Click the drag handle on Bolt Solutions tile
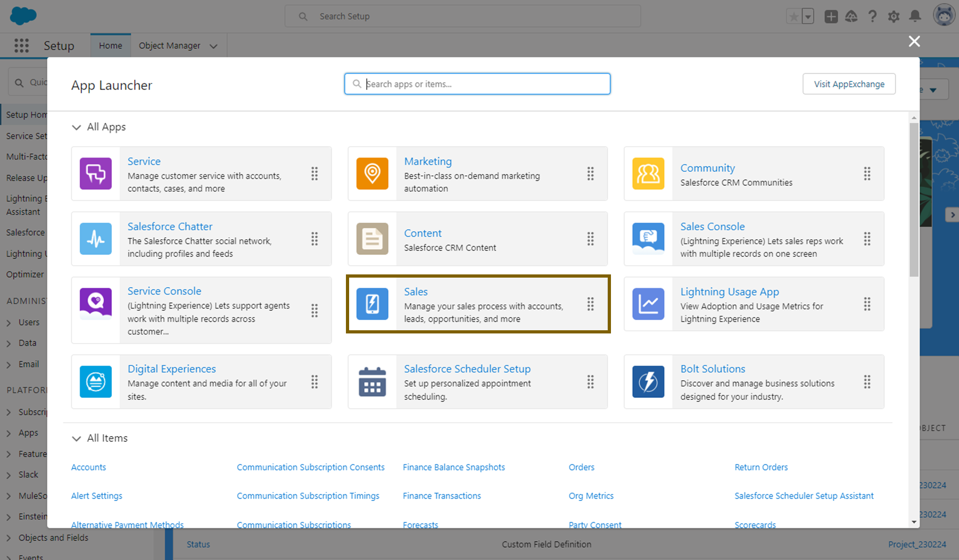This screenshot has width=959, height=560. (867, 381)
